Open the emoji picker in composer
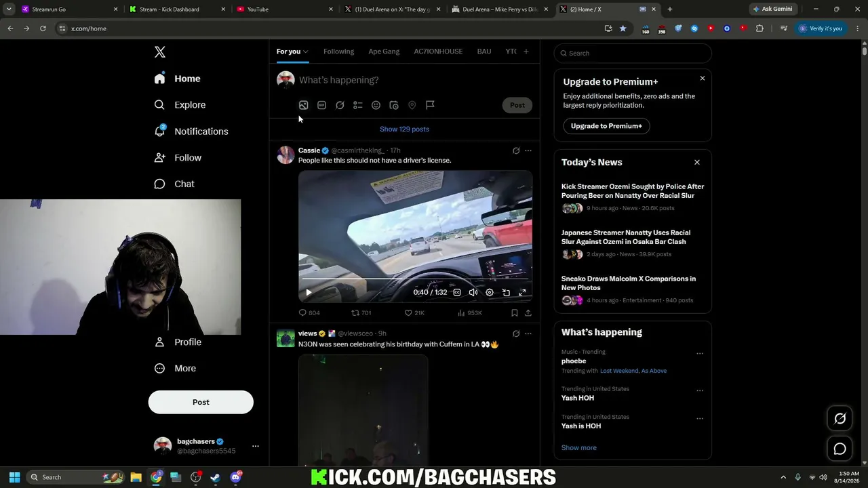The image size is (868, 488). pos(376,105)
